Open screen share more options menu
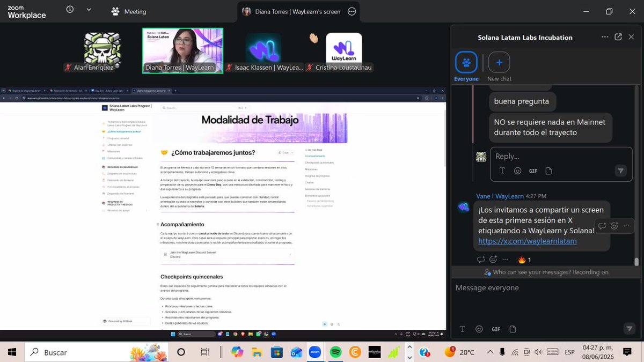Screen dimensions: 644x362 click(352, 11)
